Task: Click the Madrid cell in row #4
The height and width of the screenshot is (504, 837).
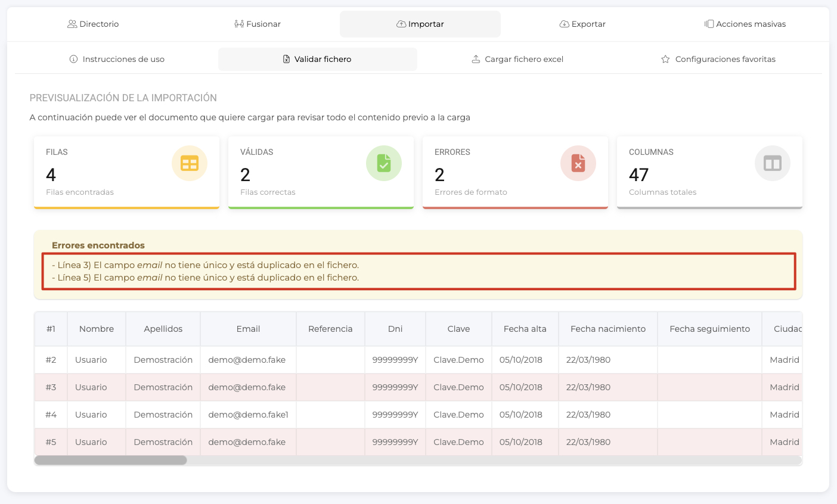Action: pyautogui.click(x=782, y=415)
